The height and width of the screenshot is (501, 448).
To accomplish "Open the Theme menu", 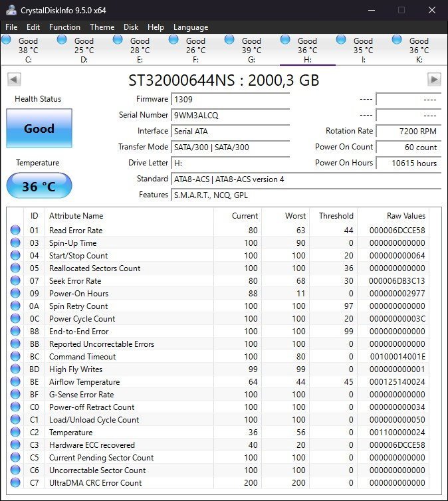I will tap(102, 27).
